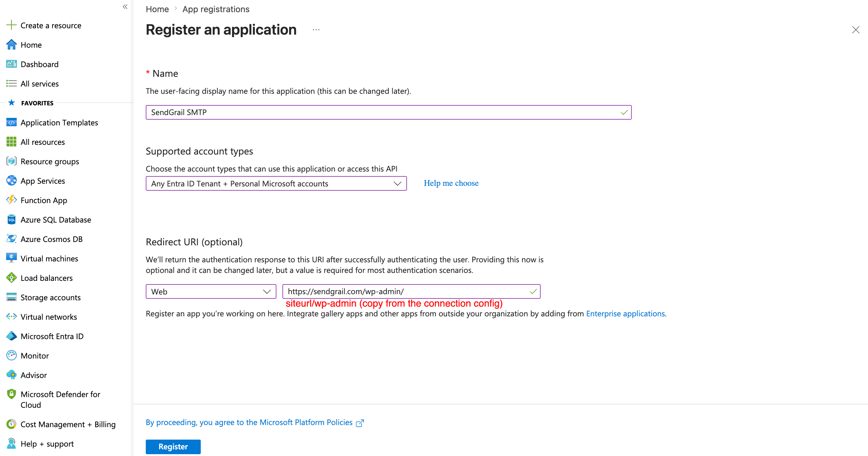Click the App Services globe icon
Viewport: 868px width, 456px height.
[11, 181]
